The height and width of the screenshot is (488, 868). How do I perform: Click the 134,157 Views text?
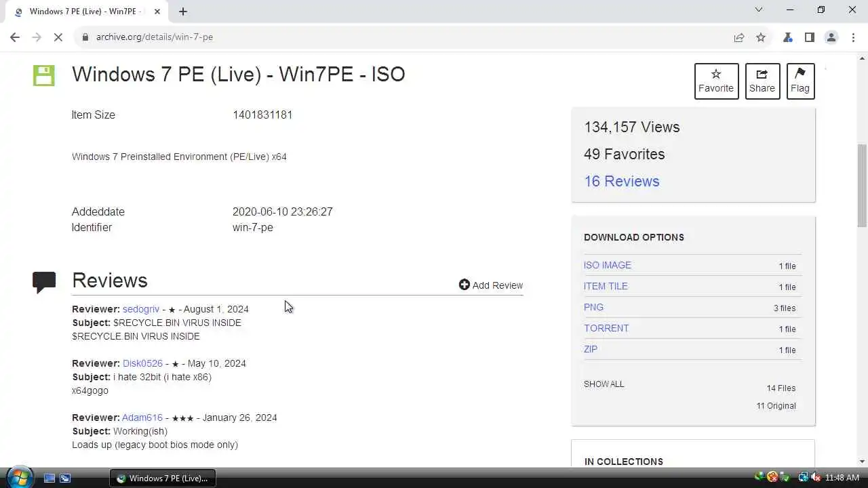click(x=631, y=127)
